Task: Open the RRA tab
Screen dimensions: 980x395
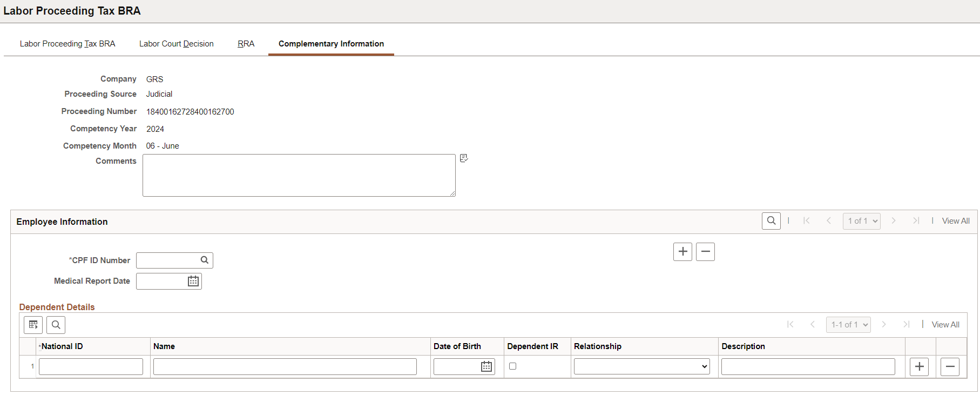Action: pyautogui.click(x=246, y=44)
